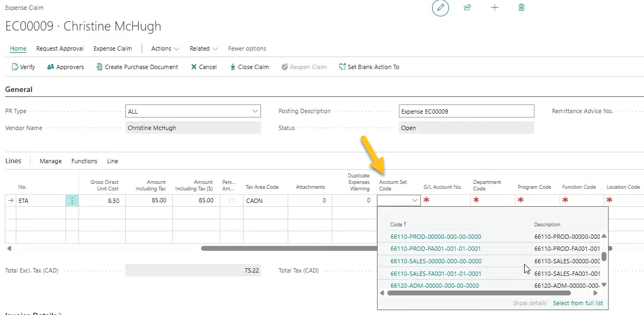This screenshot has width=644, height=315.
Task: Click the New (+) icon in header
Action: [x=494, y=8]
